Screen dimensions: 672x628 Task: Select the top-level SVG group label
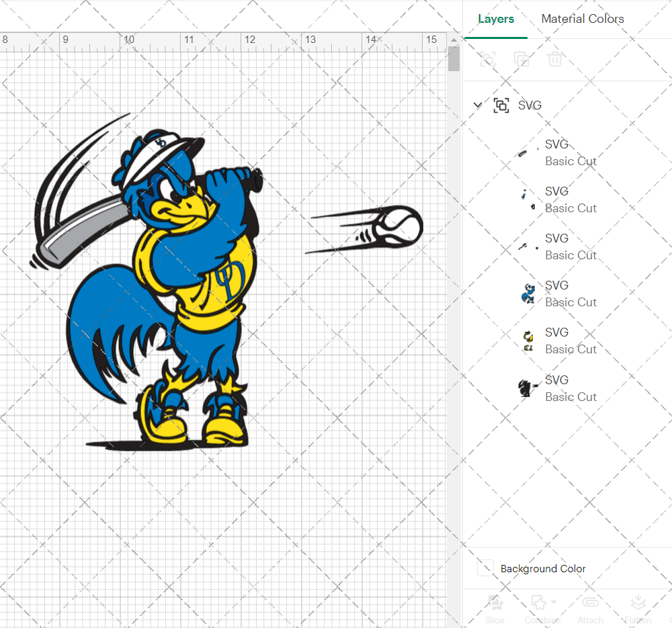pyautogui.click(x=530, y=105)
